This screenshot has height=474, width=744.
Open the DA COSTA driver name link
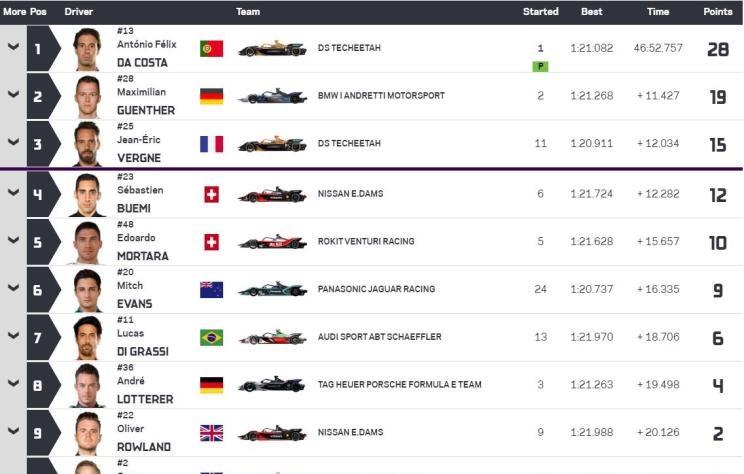(x=142, y=63)
